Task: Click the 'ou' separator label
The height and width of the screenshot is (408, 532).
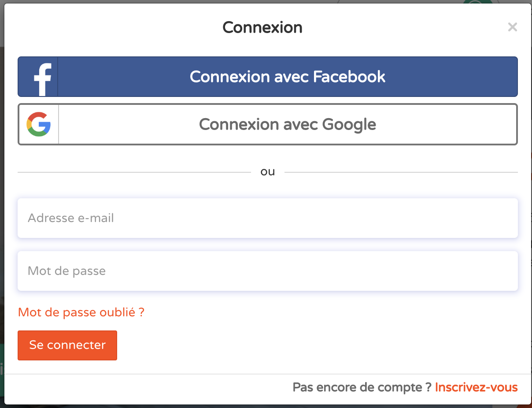Action: 268,172
